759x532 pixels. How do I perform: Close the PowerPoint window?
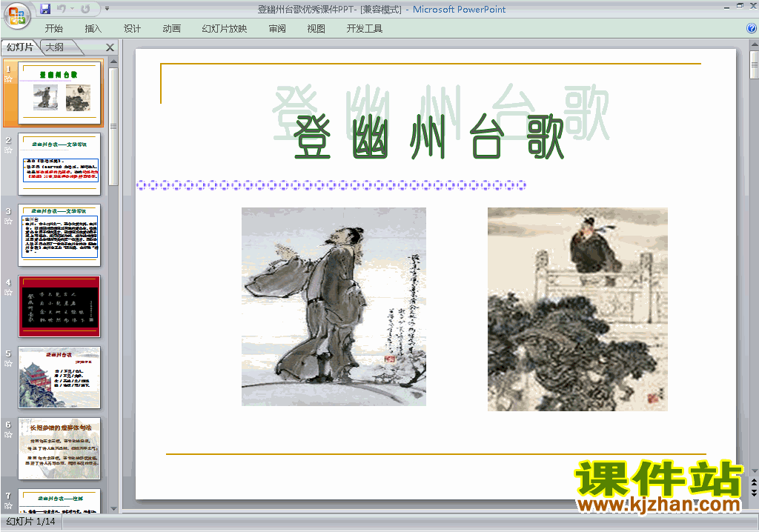tap(753, 6)
